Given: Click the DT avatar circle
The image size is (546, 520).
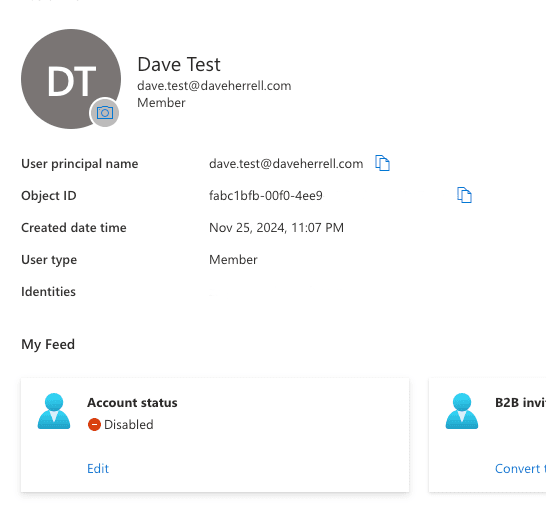Looking at the screenshot, I should (x=71, y=79).
